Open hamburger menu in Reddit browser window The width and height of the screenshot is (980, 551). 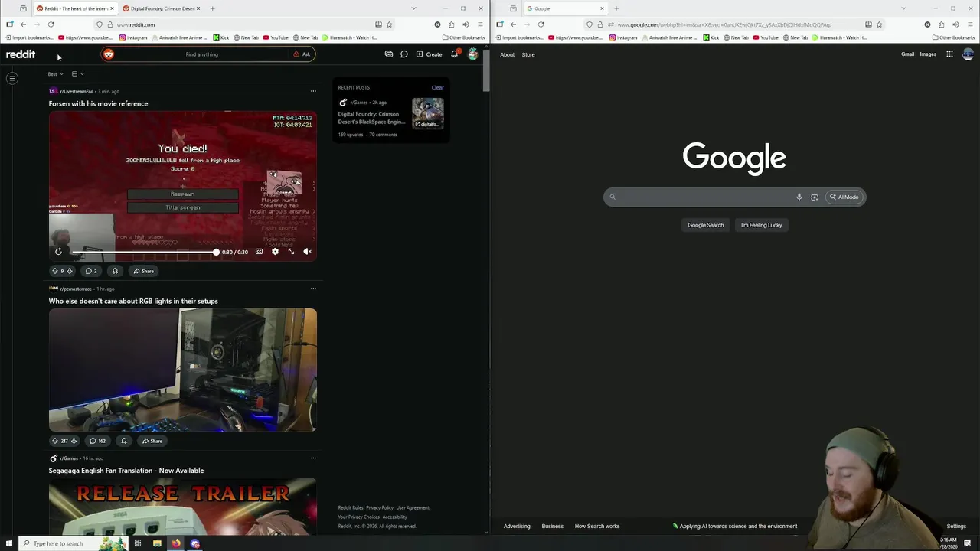(480, 24)
